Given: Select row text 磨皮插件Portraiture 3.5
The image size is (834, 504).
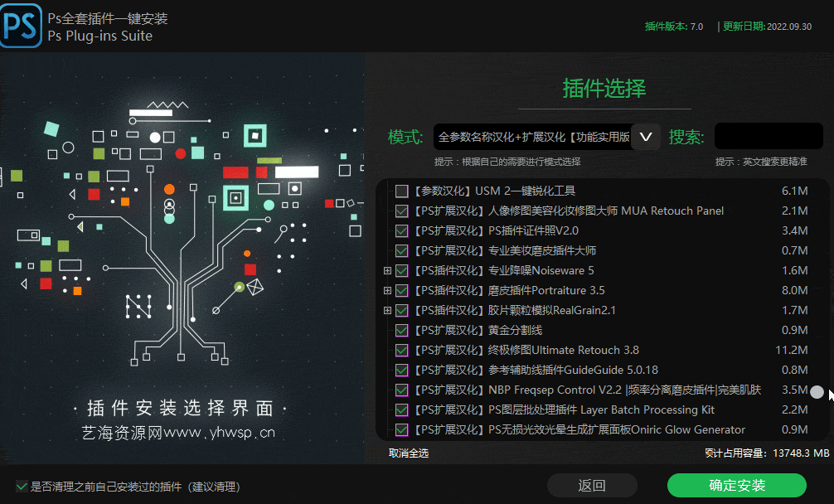Looking at the screenshot, I should 510,291.
